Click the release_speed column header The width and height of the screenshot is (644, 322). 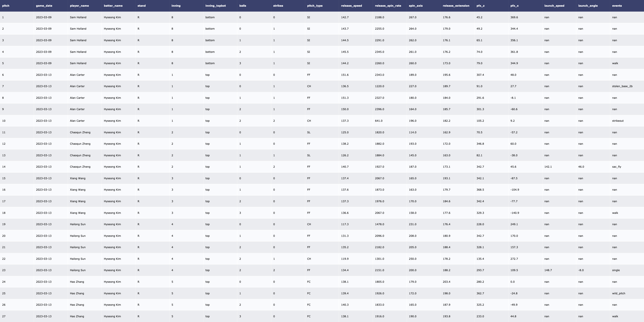[351, 6]
